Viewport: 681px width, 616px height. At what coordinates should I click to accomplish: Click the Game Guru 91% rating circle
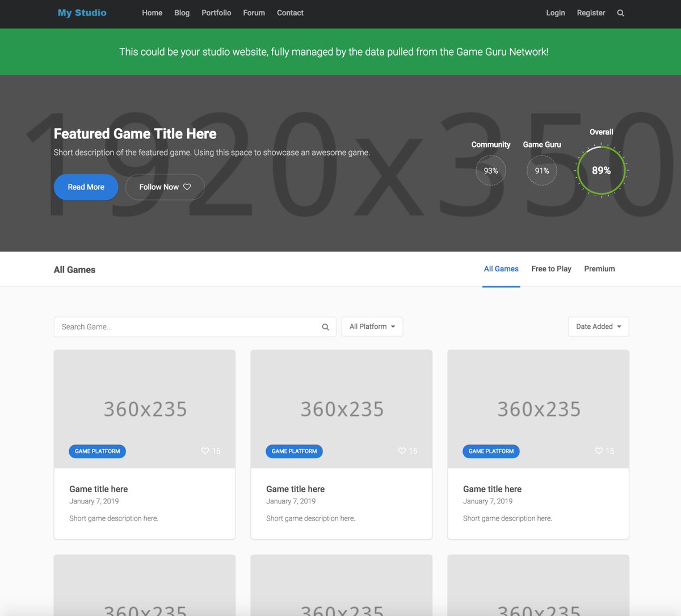click(541, 170)
